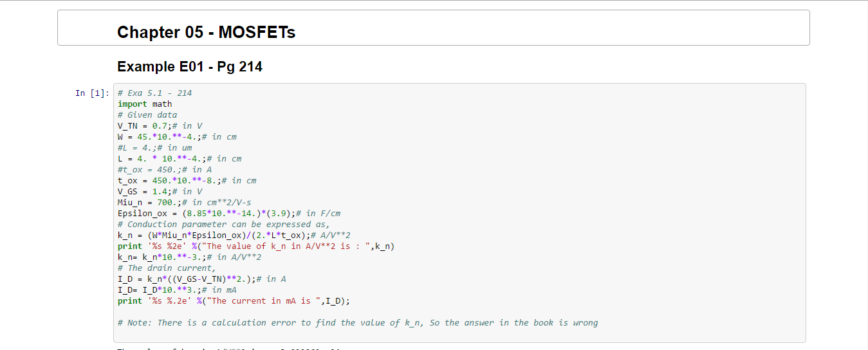Click the '# Given data' comment

[x=147, y=115]
